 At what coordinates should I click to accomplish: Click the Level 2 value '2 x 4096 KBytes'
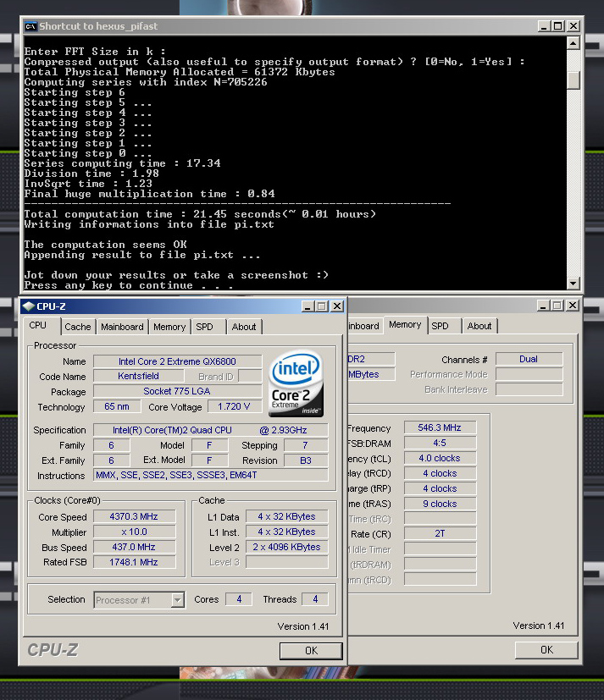(x=287, y=547)
